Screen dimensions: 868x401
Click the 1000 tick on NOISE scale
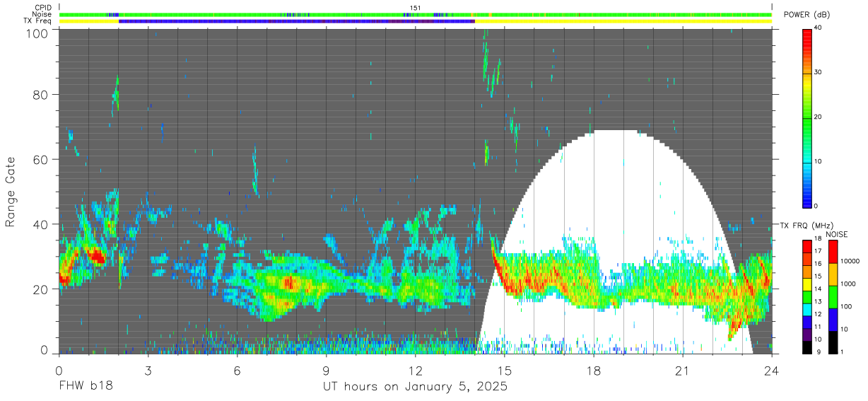click(x=847, y=284)
